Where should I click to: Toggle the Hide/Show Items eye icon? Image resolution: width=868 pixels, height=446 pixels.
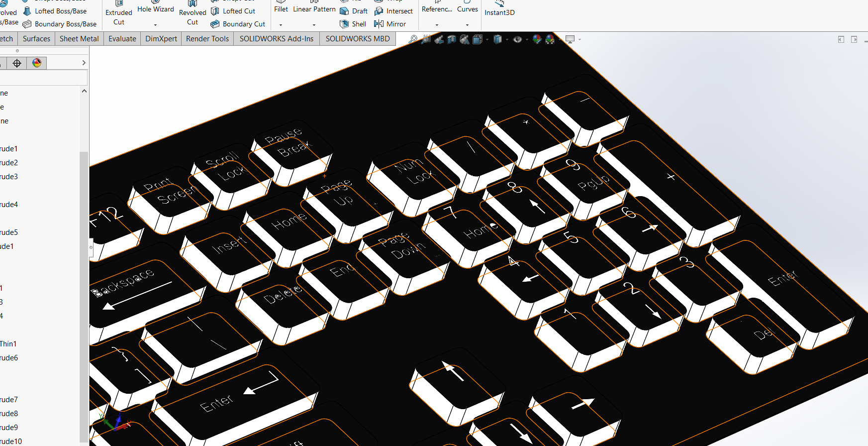[517, 39]
